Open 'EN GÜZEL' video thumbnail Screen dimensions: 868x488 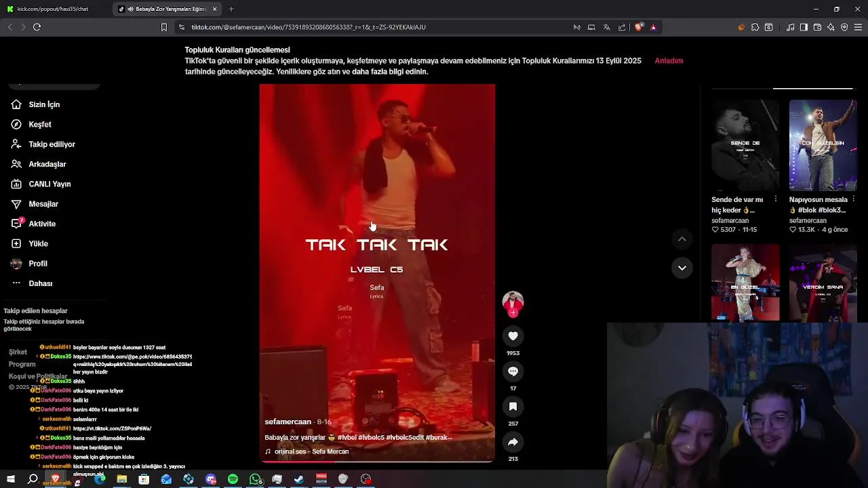click(745, 283)
